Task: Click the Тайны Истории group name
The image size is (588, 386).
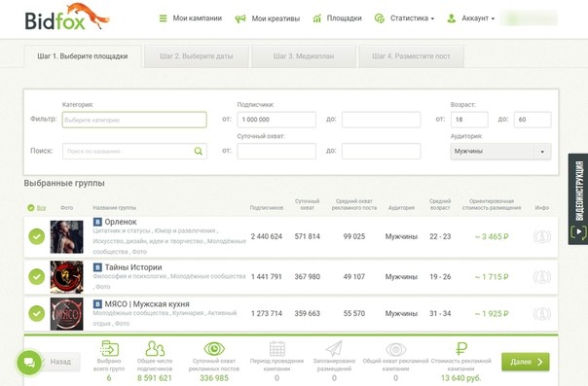Action: pos(133,267)
